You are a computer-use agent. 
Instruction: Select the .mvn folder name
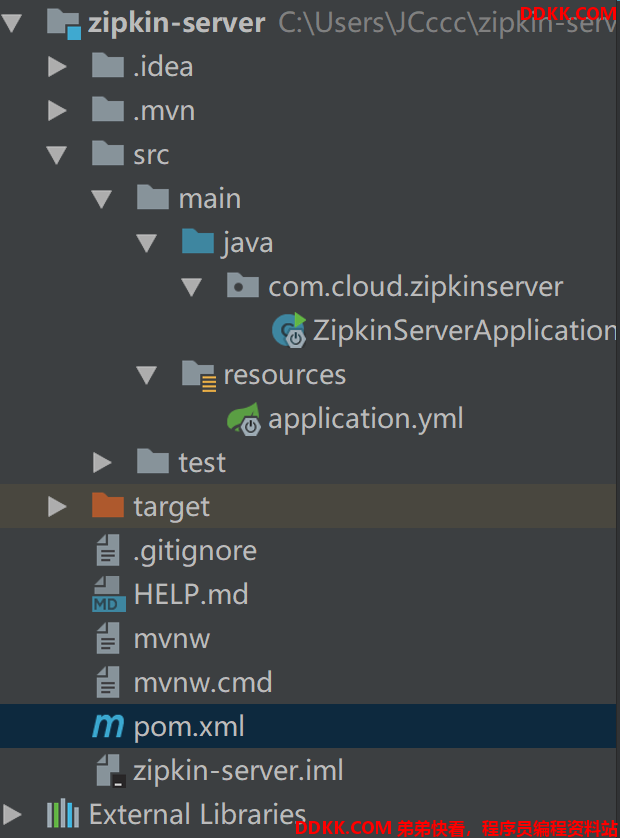pyautogui.click(x=164, y=111)
